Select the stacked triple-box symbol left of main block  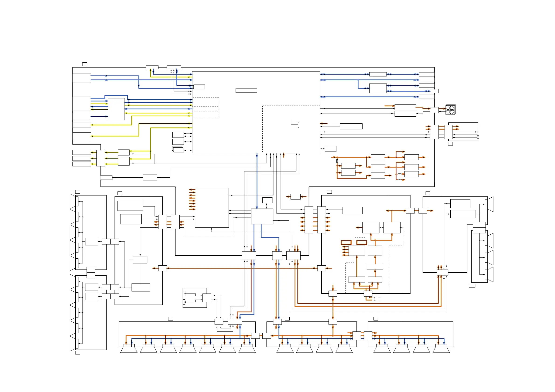[x=178, y=149]
